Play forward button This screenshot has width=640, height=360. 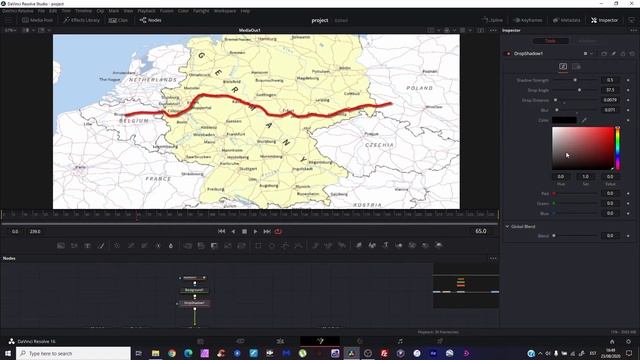coord(256,231)
